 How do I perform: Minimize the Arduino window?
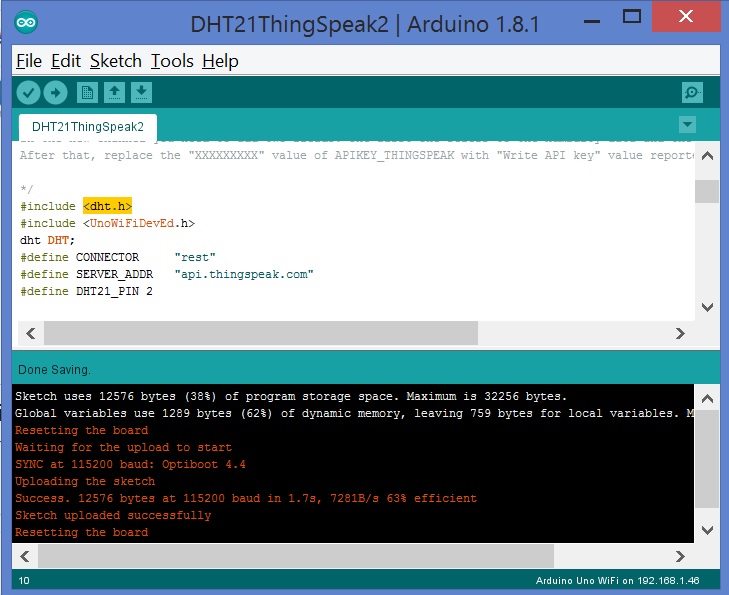[591, 21]
